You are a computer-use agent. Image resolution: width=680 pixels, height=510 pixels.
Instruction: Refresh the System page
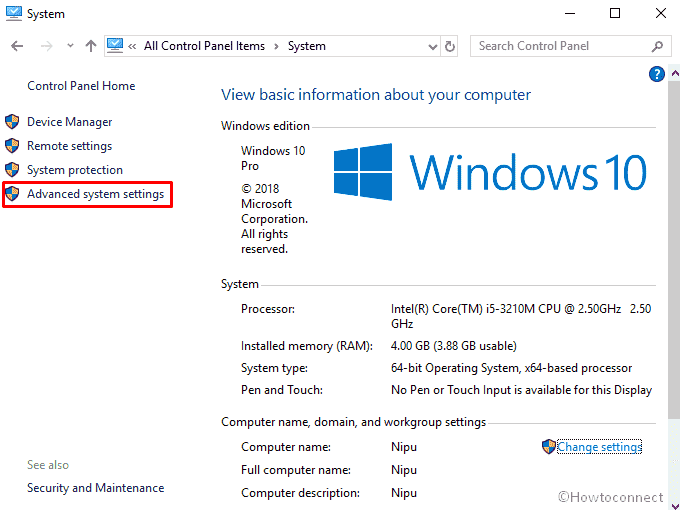click(x=450, y=46)
